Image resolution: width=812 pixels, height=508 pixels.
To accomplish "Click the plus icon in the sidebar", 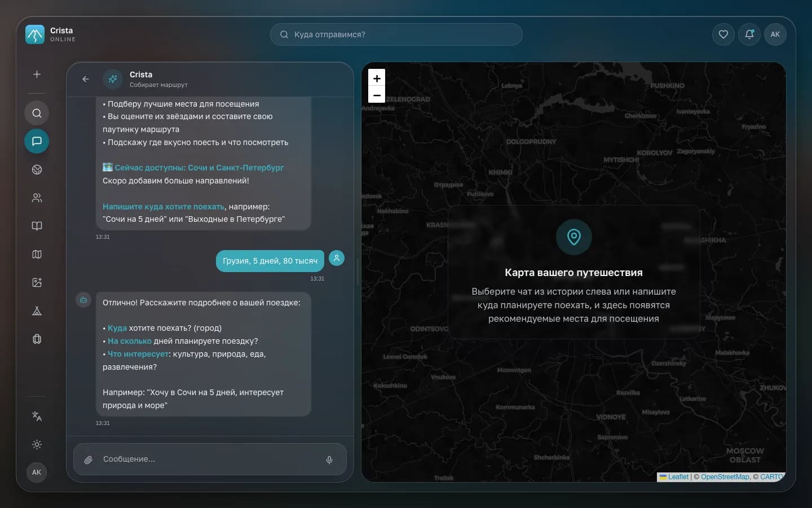I will click(x=37, y=75).
